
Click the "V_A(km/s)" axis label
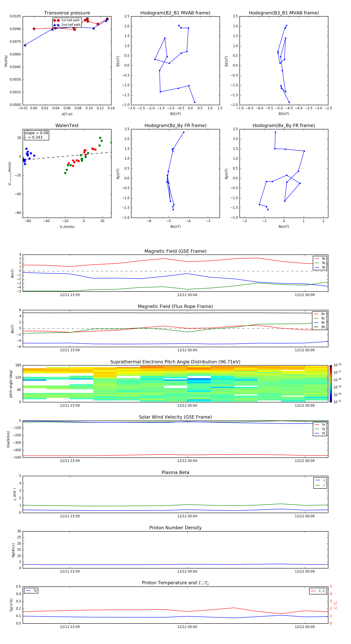pos(67,227)
